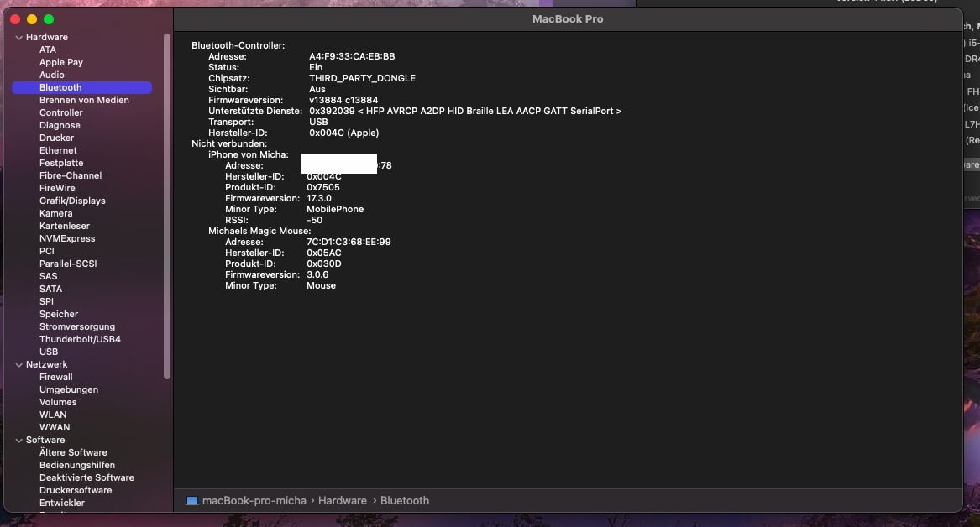Screen dimensions: 980x527
Task: Zoom the window with the green button
Action: coord(49,19)
